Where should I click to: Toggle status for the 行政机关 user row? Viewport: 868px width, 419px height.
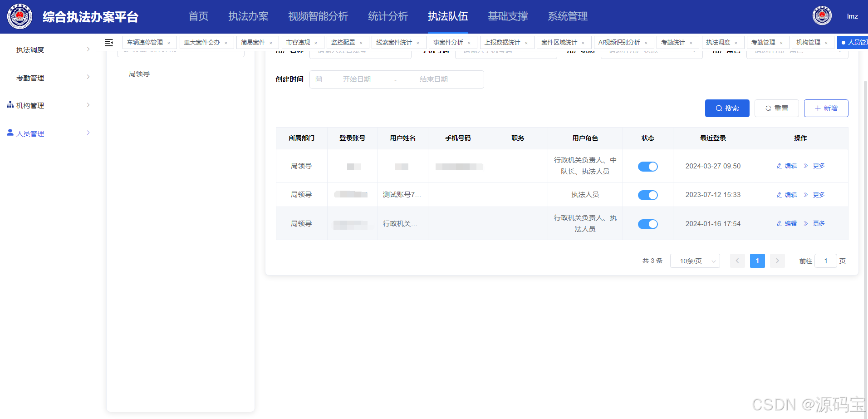point(647,224)
